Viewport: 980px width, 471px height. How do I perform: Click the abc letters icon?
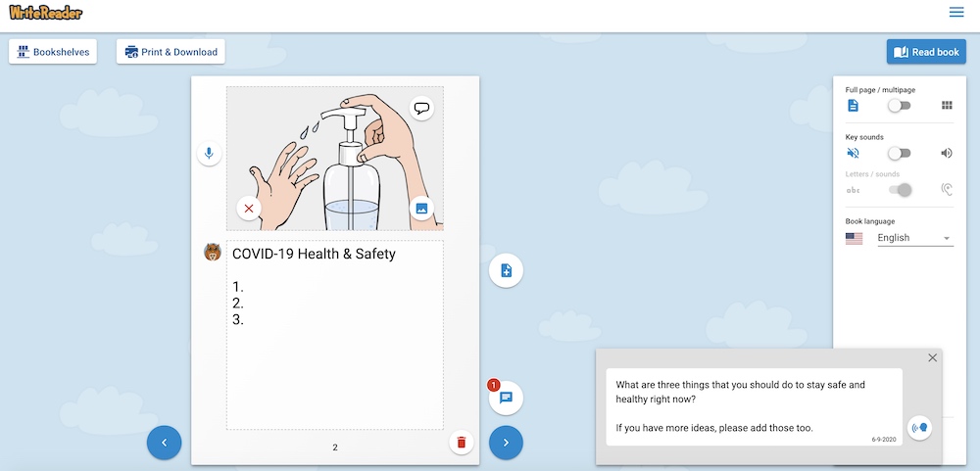tap(853, 190)
